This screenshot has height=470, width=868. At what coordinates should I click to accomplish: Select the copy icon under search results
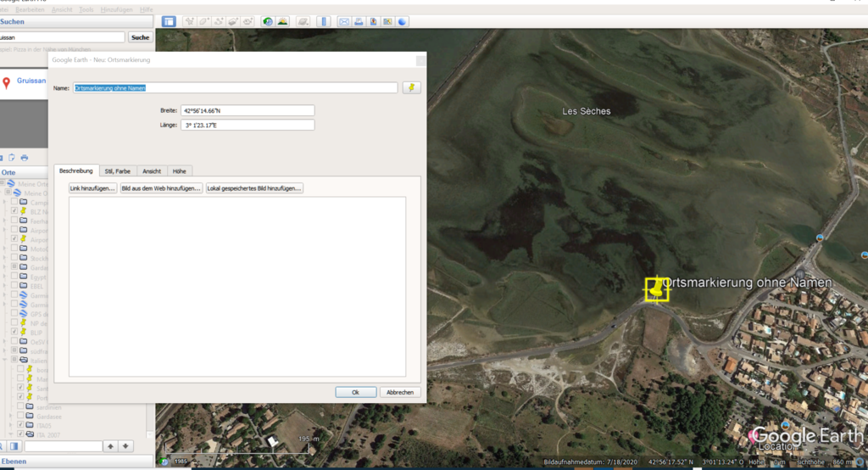pyautogui.click(x=12, y=158)
